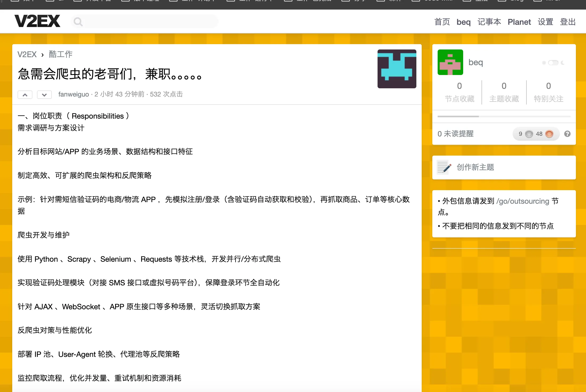Image resolution: width=586 pixels, height=392 pixels.
Task: Click the paragraph starting '示例：针对需短信验证码'
Action: point(214,205)
